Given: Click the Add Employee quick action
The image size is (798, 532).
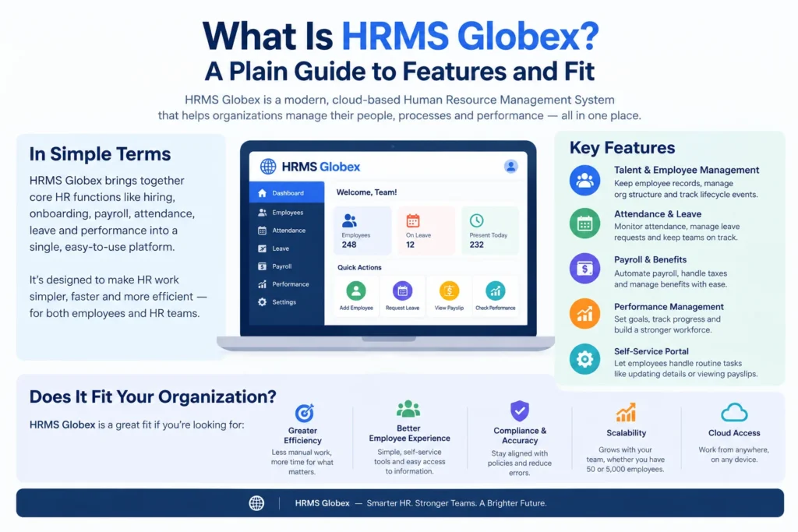Looking at the screenshot, I should 356,296.
